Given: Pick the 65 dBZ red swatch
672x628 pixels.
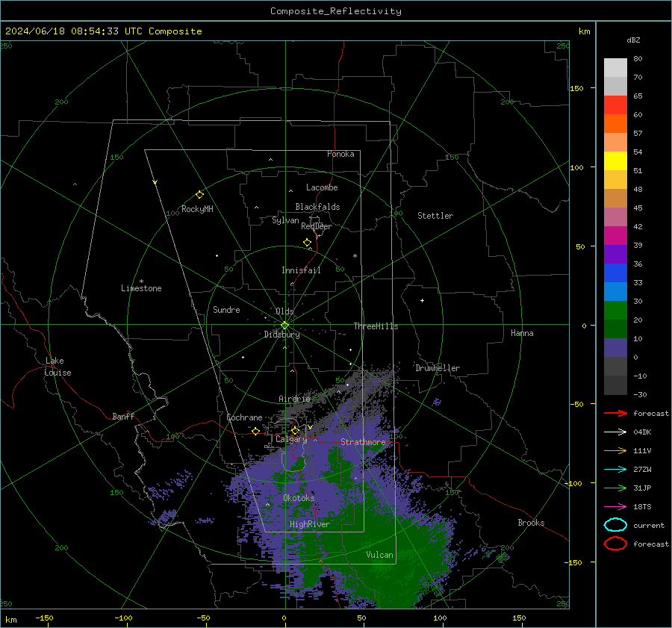Looking at the screenshot, I should (615, 105).
